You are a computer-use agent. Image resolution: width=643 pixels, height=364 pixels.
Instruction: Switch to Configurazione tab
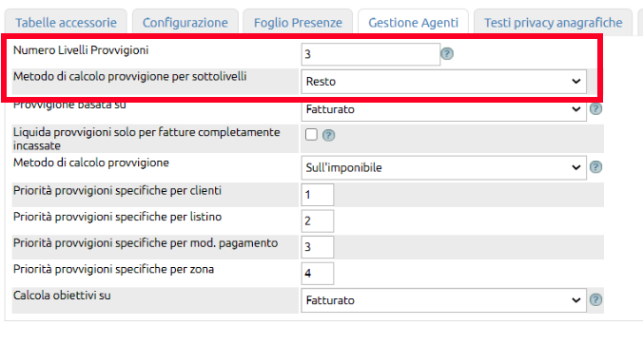185,22
